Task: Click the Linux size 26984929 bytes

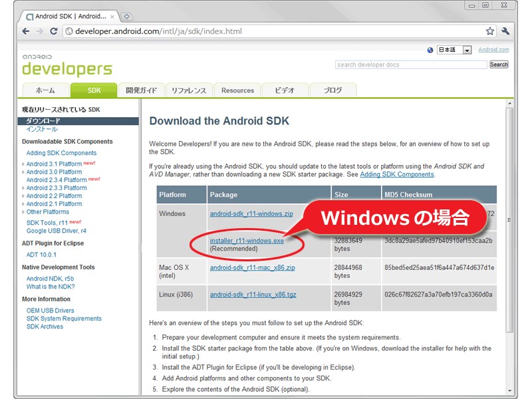Action: click(x=348, y=299)
